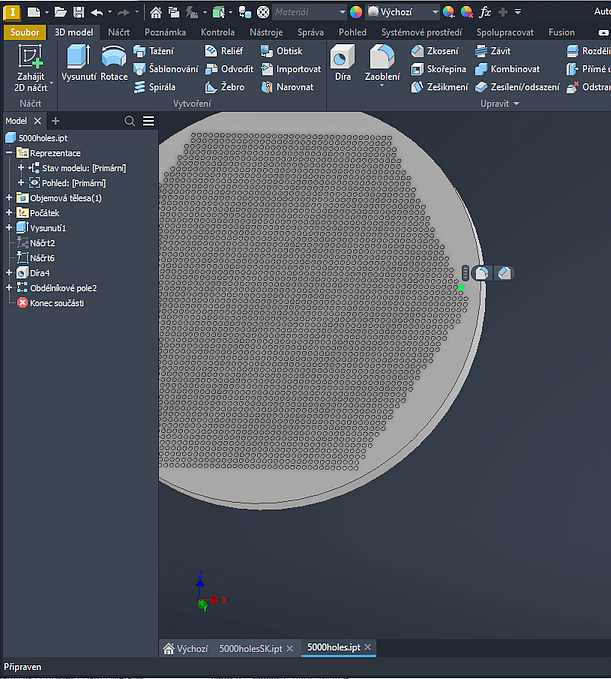
Task: Open the Soubor file menu
Action: tap(22, 32)
